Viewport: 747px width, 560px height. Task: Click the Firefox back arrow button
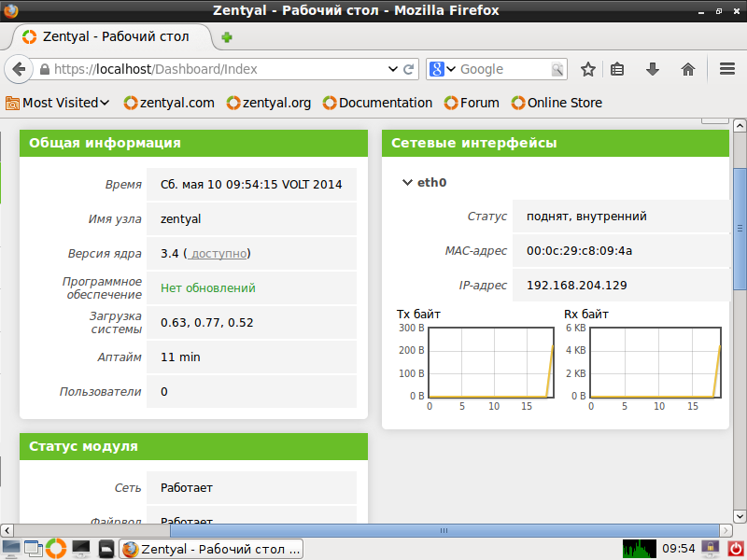click(x=19, y=69)
